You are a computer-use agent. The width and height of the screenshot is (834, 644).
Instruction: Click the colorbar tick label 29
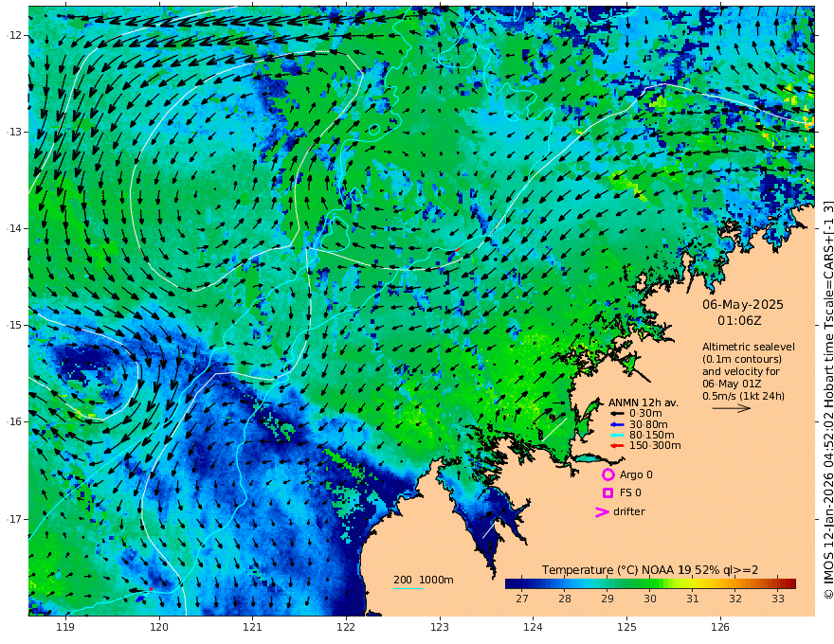607,599
